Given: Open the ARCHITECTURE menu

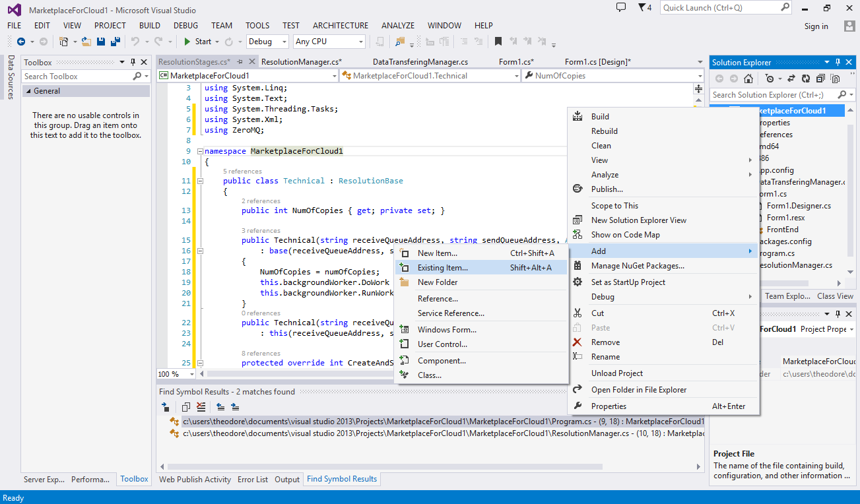Looking at the screenshot, I should [341, 26].
